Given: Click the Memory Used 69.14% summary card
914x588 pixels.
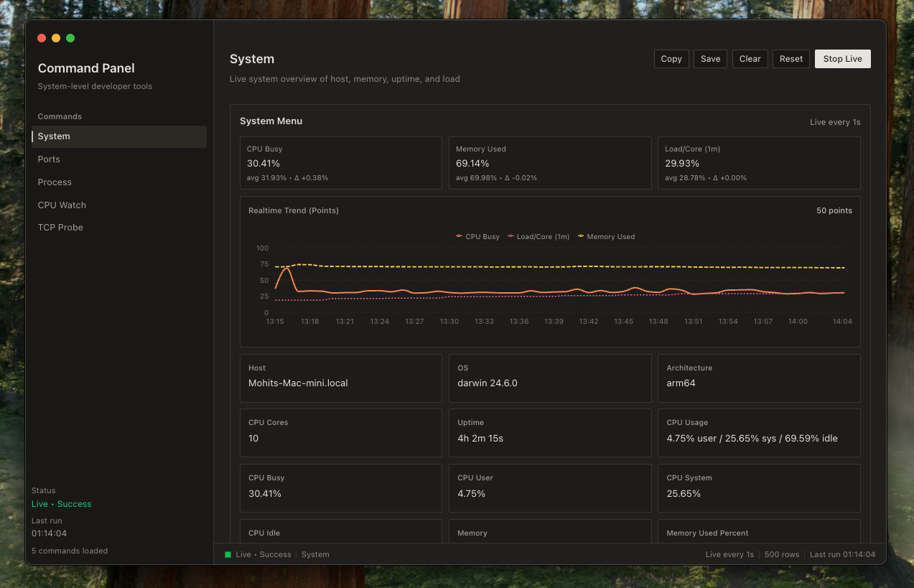Looking at the screenshot, I should (x=550, y=163).
